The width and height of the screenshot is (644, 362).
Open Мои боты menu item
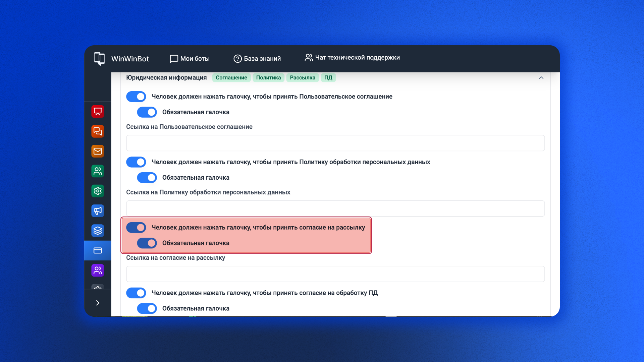(190, 59)
